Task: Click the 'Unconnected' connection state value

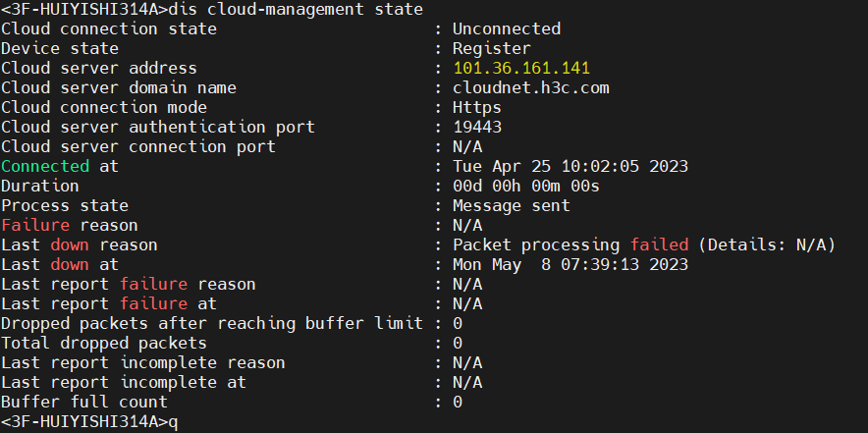Action: point(506,29)
